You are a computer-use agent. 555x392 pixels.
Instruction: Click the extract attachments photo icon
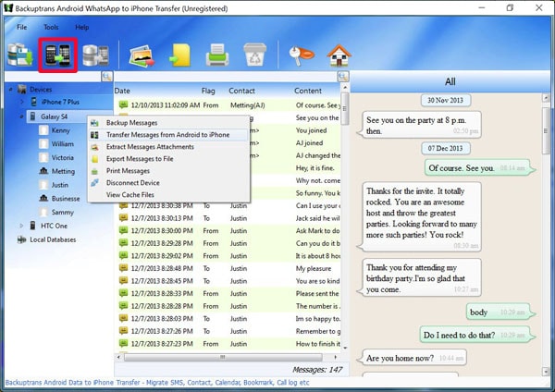[142, 55]
